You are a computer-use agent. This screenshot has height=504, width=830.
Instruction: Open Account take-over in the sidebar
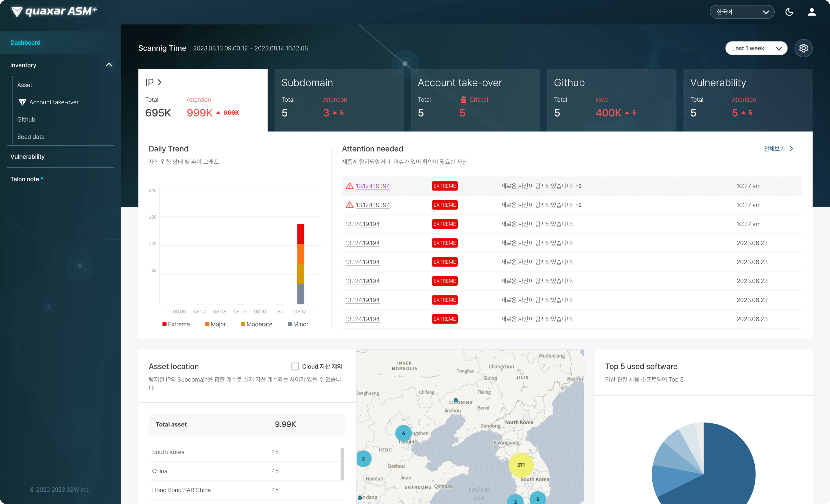pyautogui.click(x=54, y=102)
